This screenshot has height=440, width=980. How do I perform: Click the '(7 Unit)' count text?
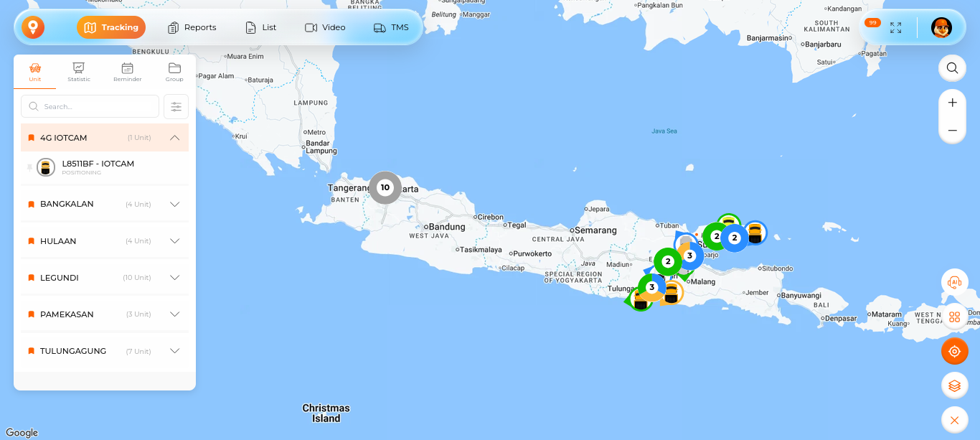click(x=138, y=351)
